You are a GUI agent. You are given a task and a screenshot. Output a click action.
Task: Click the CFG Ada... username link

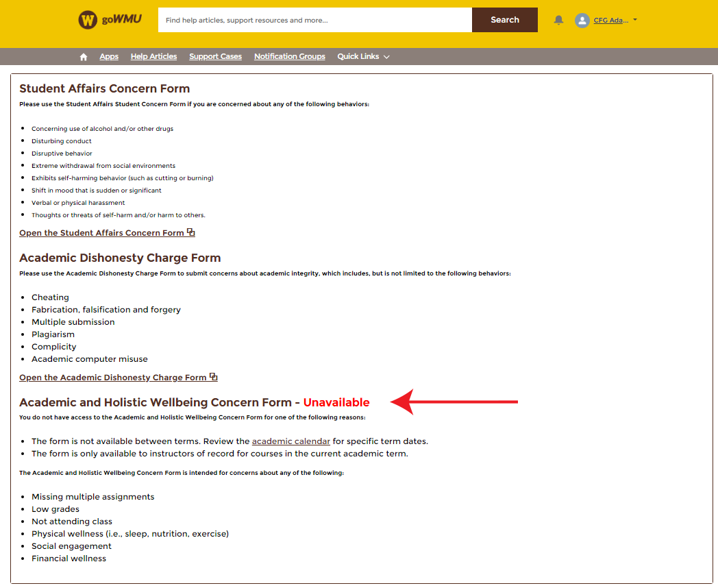(x=610, y=20)
